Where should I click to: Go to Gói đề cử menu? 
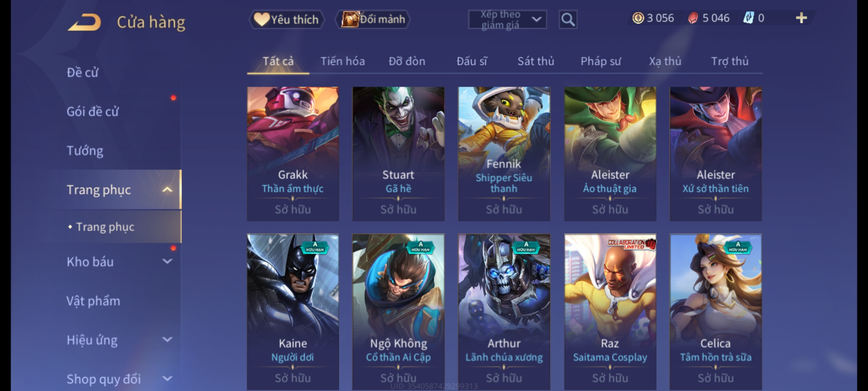pyautogui.click(x=93, y=112)
